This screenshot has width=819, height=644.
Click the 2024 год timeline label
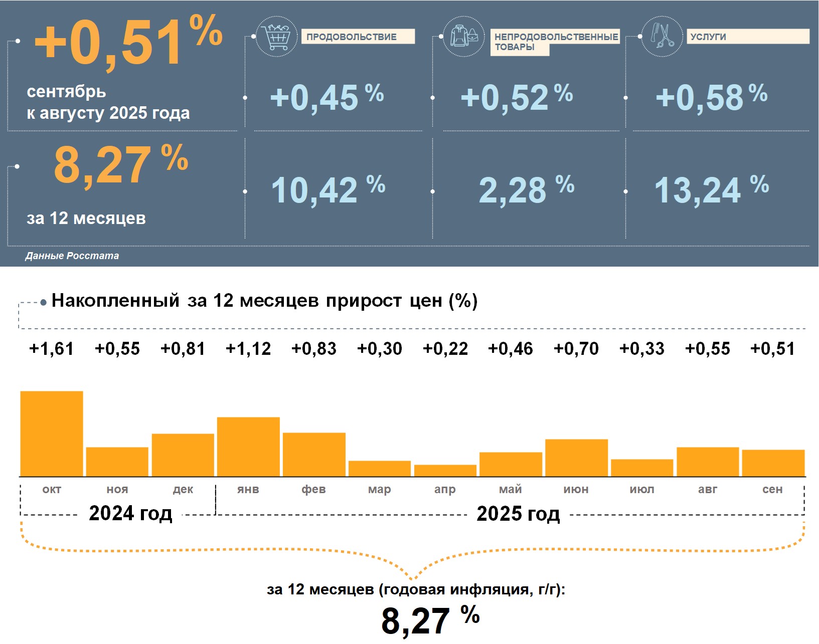tap(130, 513)
